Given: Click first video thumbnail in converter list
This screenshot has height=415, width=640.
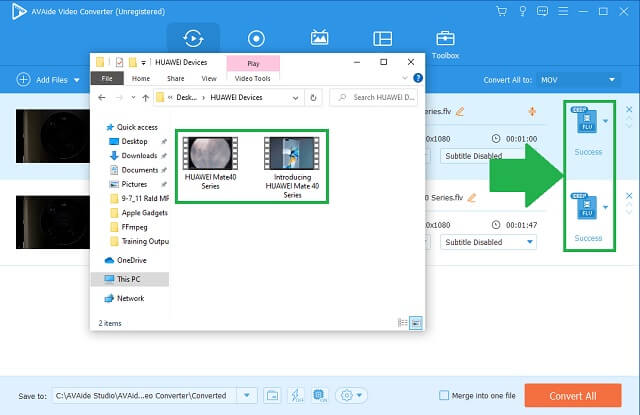Looking at the screenshot, I should tap(53, 136).
